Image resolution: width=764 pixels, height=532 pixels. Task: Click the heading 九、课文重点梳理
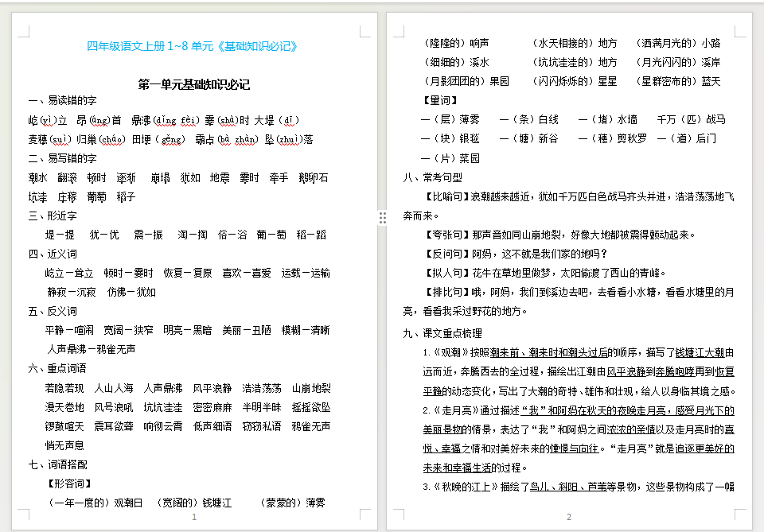click(x=442, y=333)
